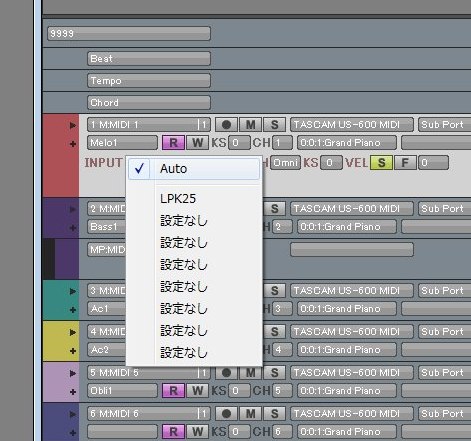The height and width of the screenshot is (441, 471).
Task: Solo track 5 with S button
Action: tap(275, 373)
